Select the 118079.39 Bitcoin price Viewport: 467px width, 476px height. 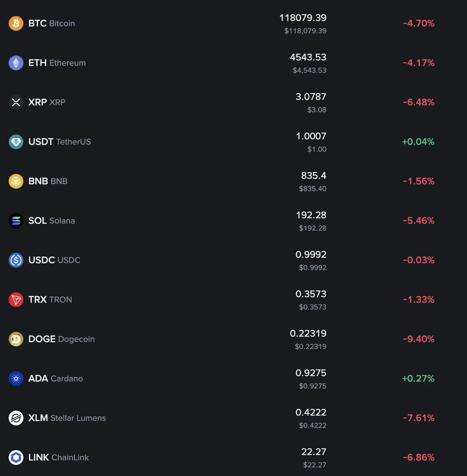coord(303,18)
